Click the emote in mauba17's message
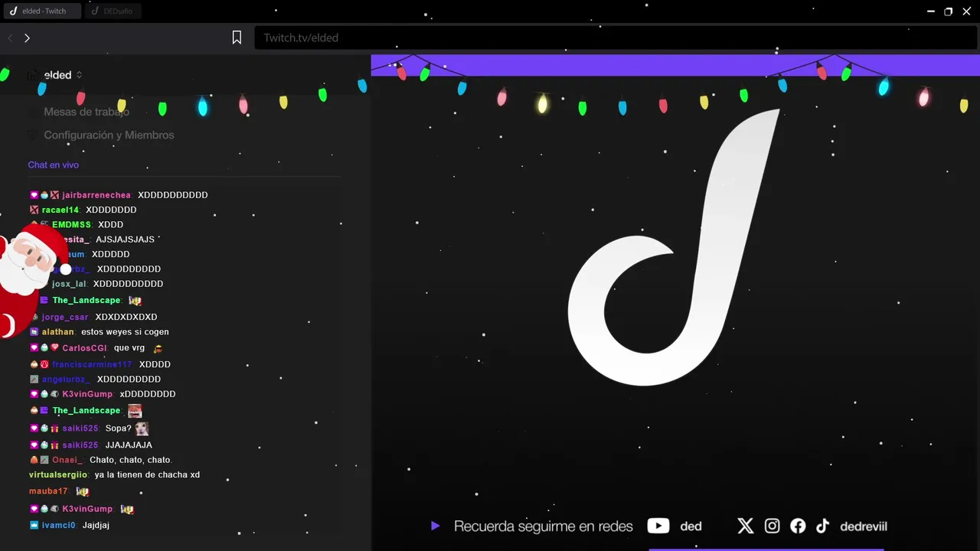The height and width of the screenshot is (551, 980). click(83, 491)
